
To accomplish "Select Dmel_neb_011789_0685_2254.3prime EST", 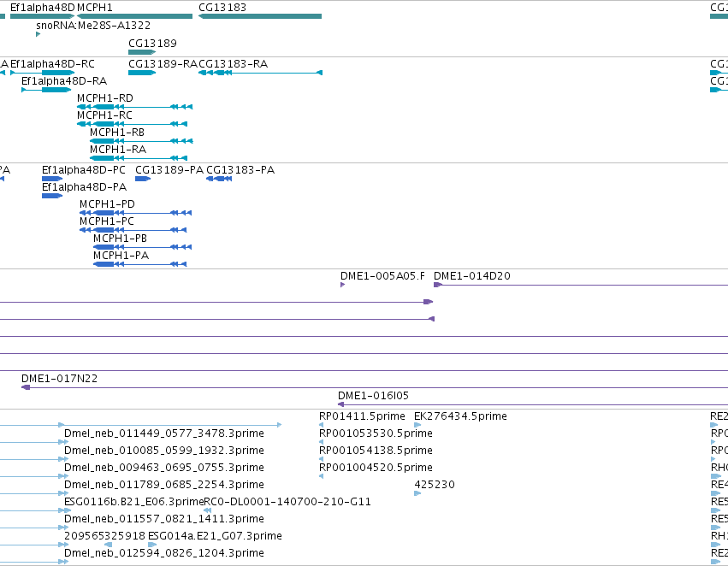I will (164, 485).
